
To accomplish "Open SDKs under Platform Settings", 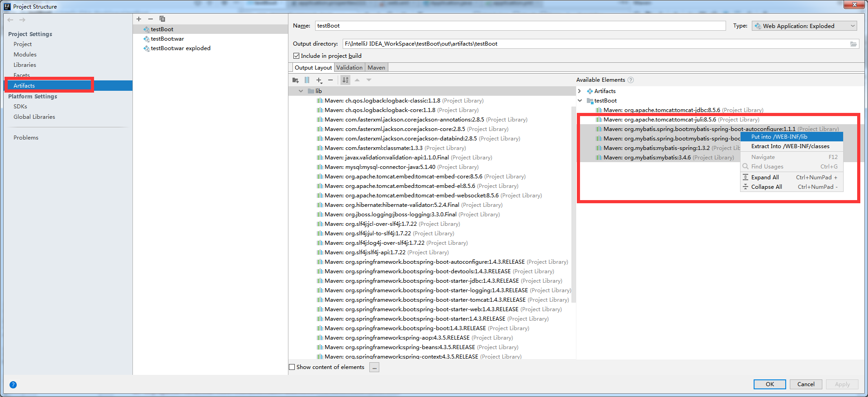I will pyautogui.click(x=20, y=107).
